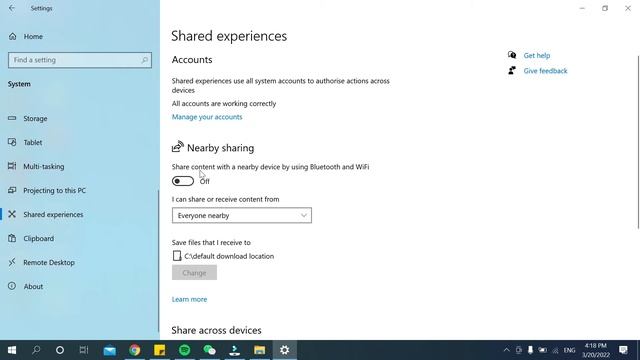Launch Mail from the taskbar
Screen dimensions: 640x360
click(x=109, y=350)
